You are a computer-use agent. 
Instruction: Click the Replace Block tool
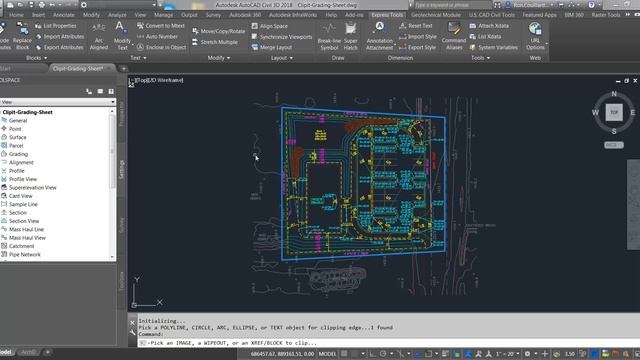click(22, 36)
